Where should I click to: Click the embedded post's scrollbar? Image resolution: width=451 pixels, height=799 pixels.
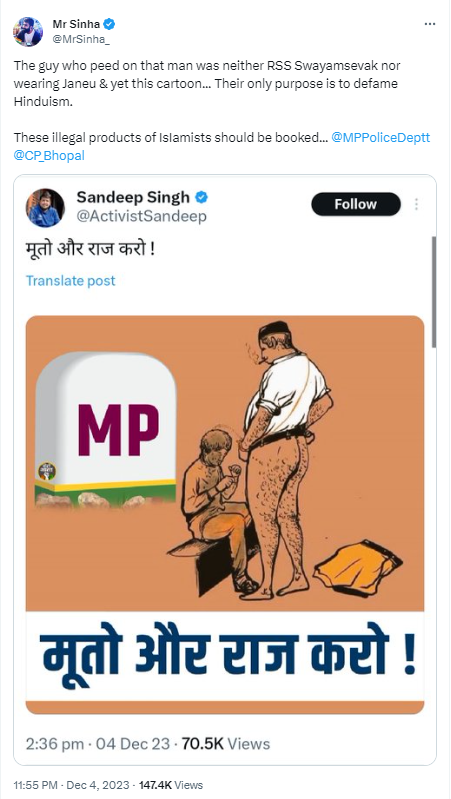point(434,291)
